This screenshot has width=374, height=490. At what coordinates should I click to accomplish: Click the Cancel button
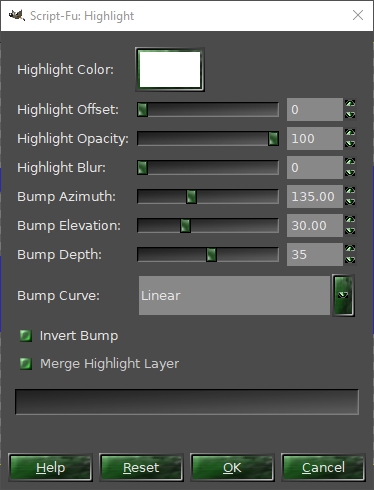point(323,468)
